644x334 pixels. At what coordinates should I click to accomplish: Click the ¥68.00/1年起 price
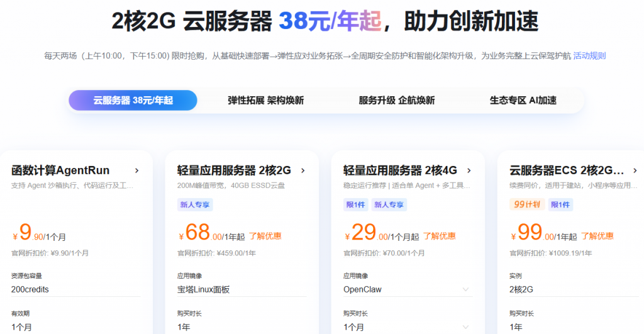coord(211,233)
